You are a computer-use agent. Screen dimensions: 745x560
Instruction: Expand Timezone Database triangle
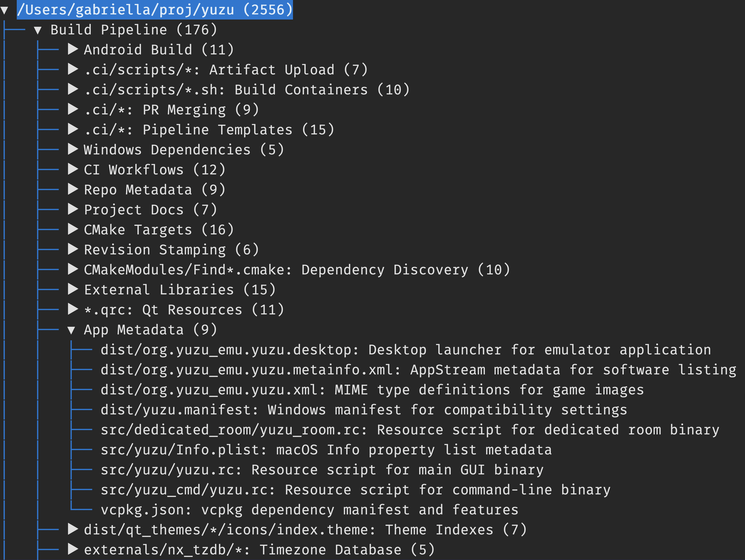click(73, 549)
